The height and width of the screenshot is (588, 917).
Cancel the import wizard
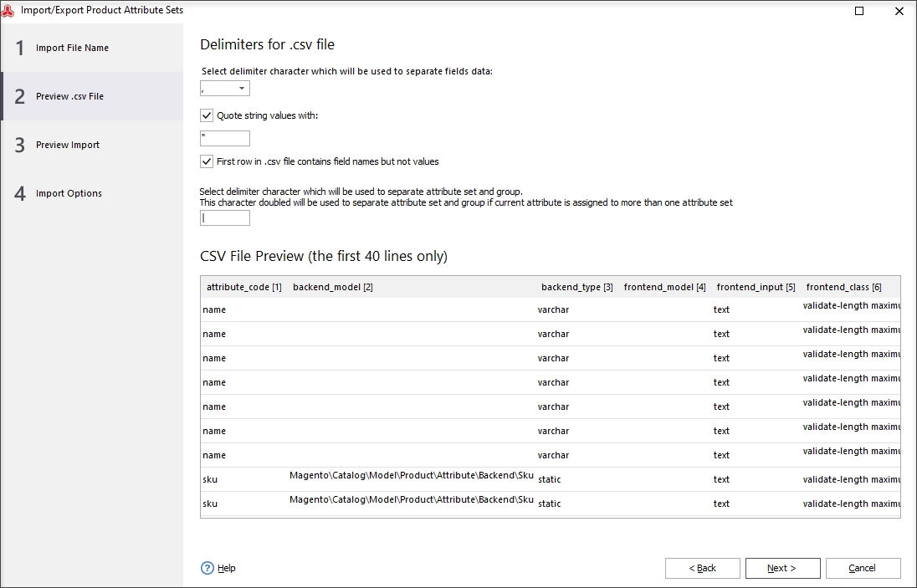863,568
